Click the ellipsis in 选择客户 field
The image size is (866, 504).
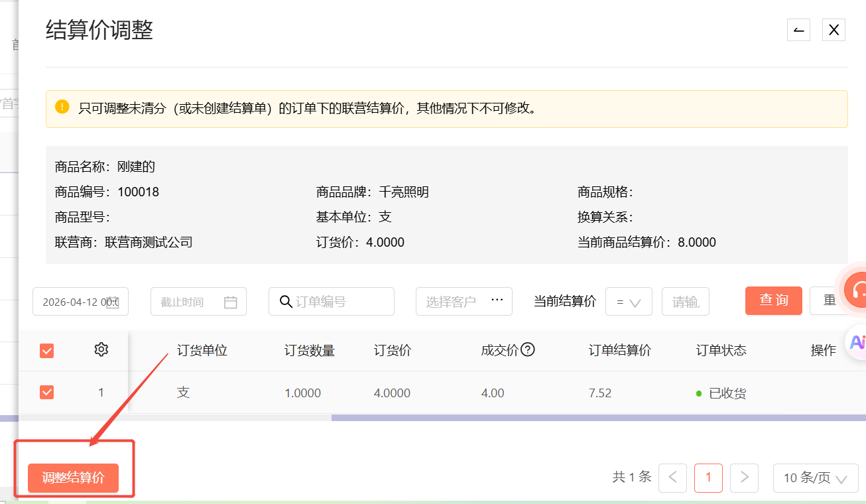[x=497, y=300]
